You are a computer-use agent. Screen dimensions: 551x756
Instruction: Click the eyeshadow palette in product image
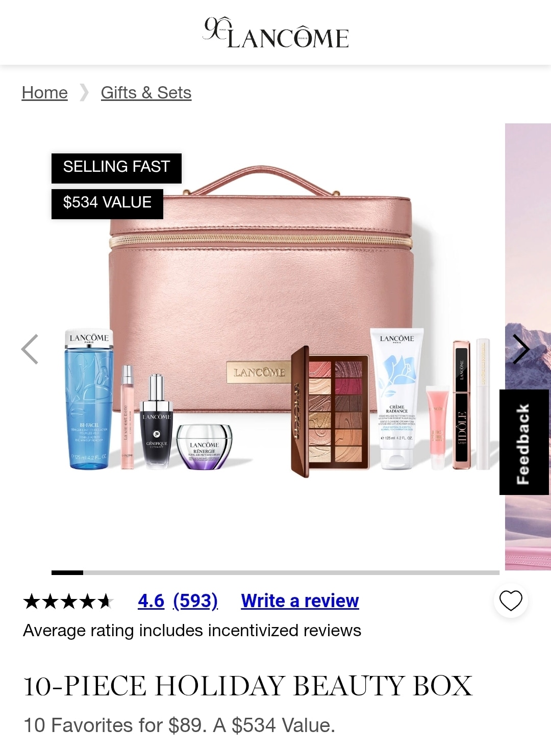pyautogui.click(x=330, y=411)
